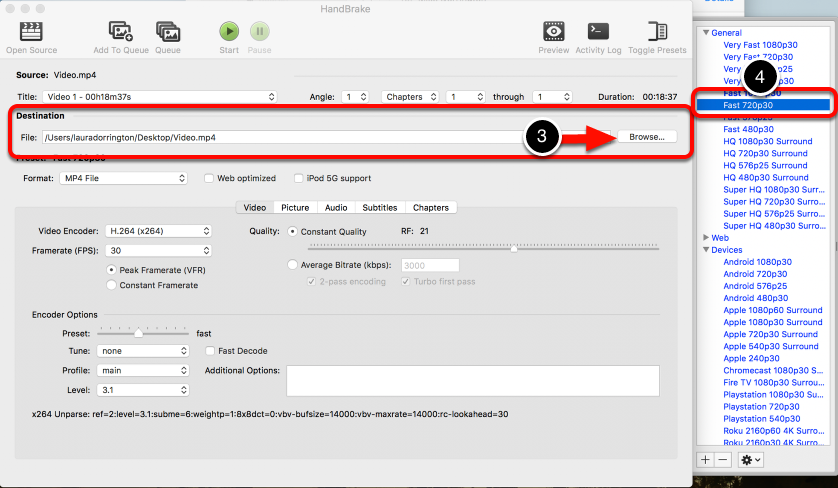Click the RF quality slider handle
838x488 pixels.
(x=514, y=248)
